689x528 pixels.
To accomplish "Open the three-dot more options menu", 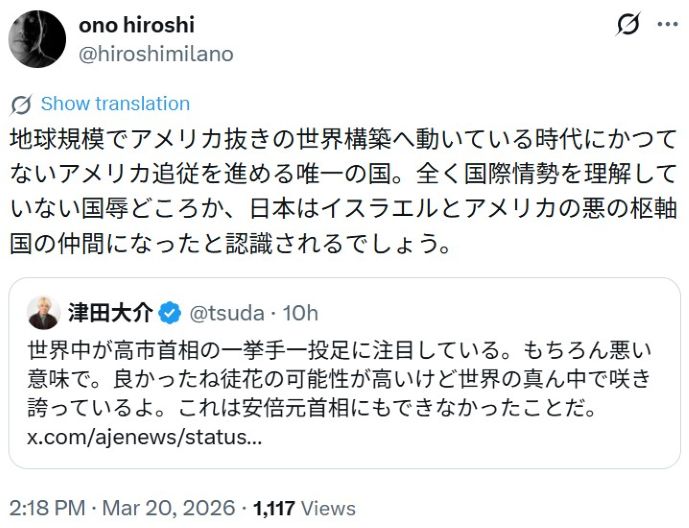I will coord(667,25).
